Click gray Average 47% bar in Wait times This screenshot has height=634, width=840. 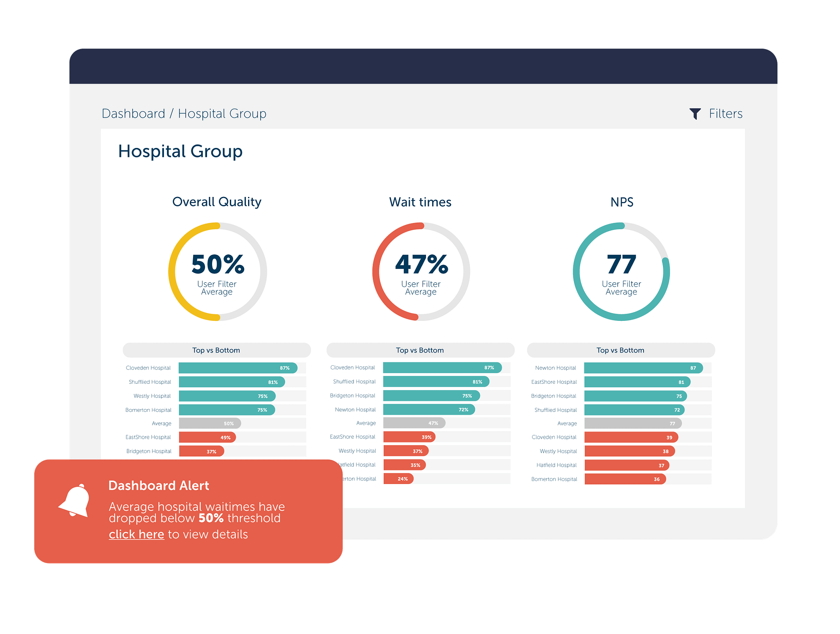coord(414,423)
